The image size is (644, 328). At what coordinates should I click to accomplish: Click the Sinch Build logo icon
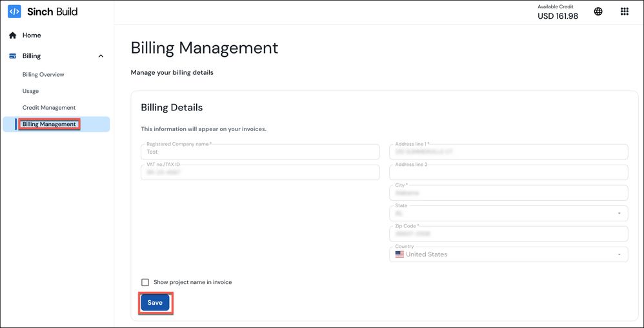tap(14, 12)
